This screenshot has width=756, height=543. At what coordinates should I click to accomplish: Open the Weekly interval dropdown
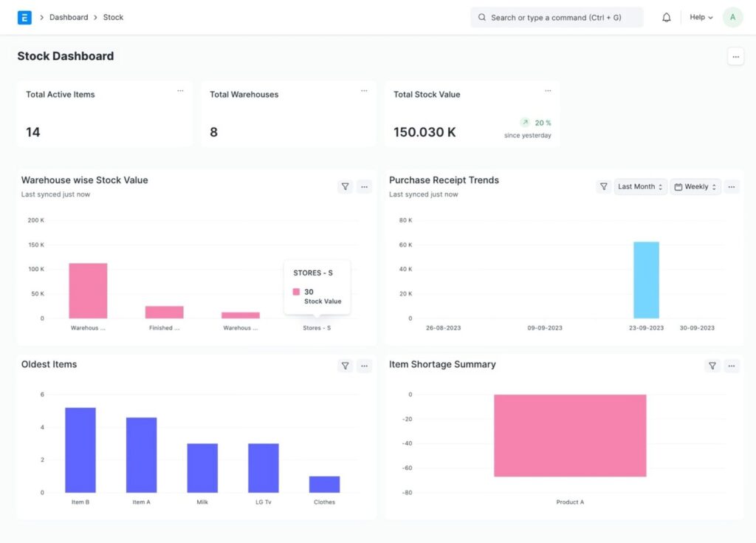[695, 187]
